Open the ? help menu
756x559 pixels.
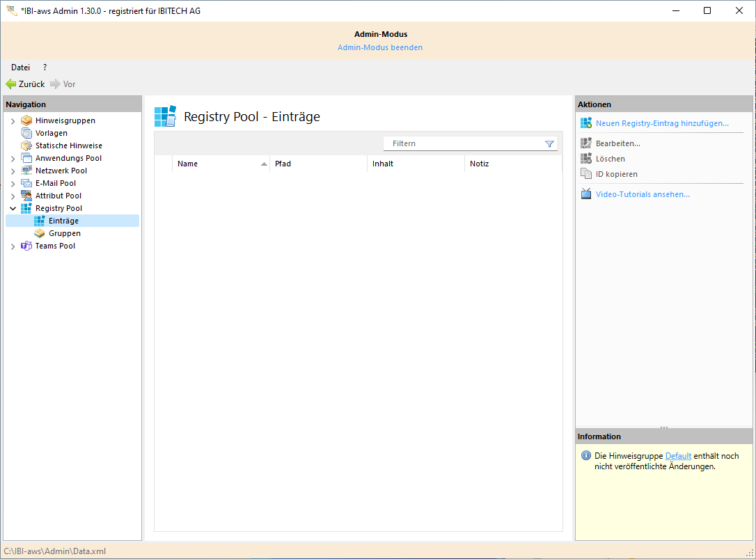(x=44, y=67)
